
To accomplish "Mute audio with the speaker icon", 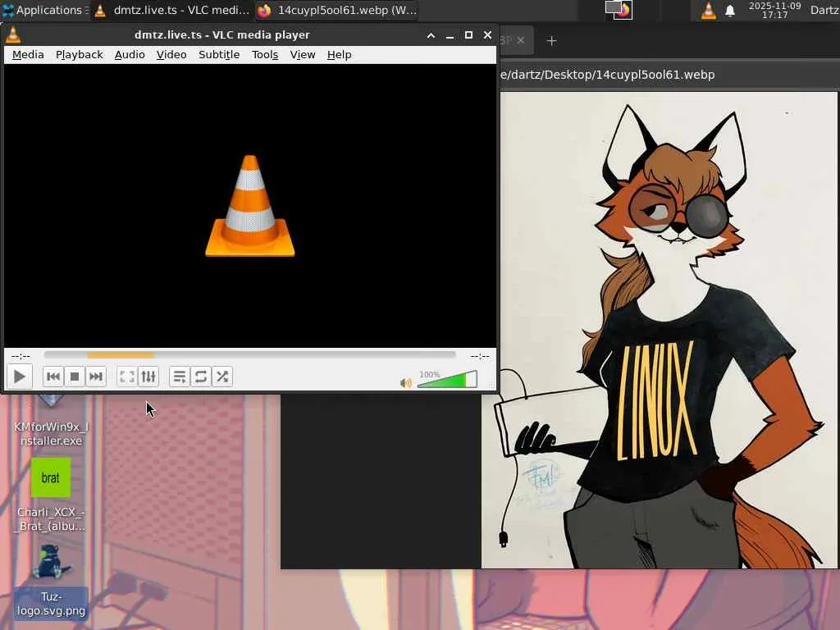I will [406, 382].
